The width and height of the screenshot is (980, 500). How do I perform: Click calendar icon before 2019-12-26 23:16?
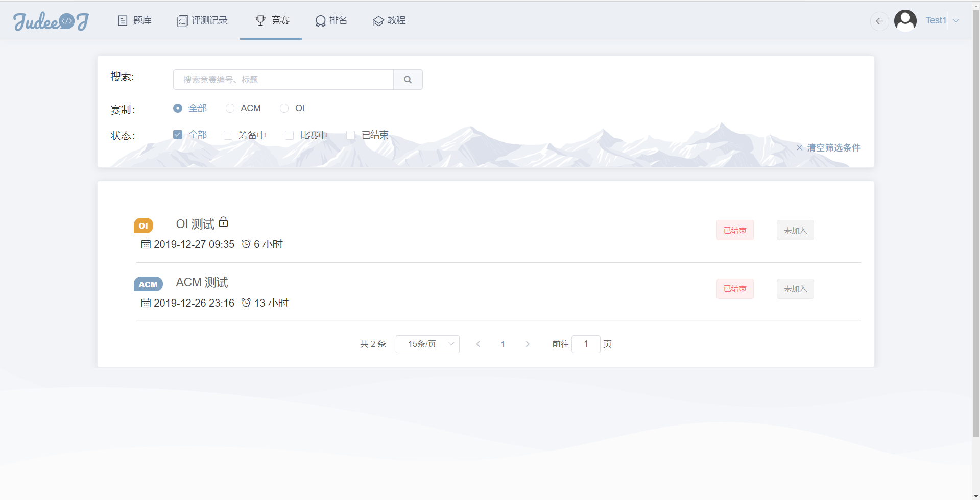146,303
